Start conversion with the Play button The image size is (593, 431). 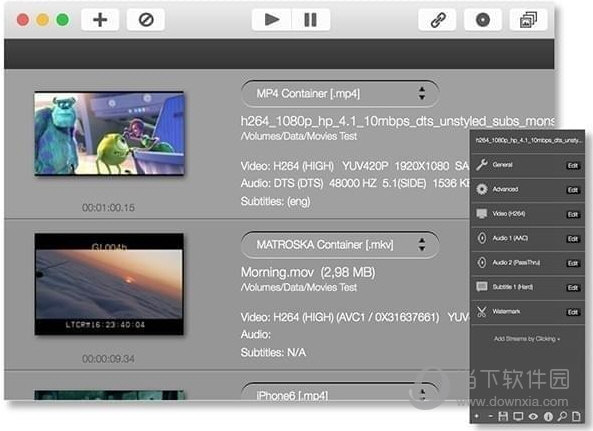(x=272, y=20)
